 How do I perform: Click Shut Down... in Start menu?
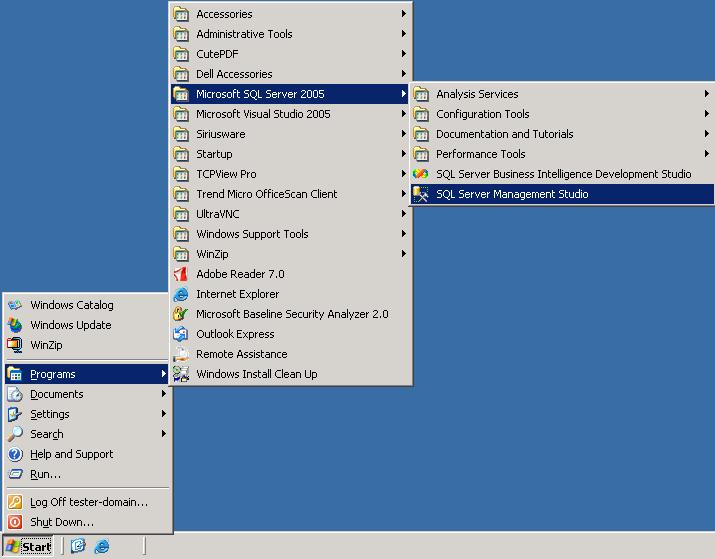62,522
